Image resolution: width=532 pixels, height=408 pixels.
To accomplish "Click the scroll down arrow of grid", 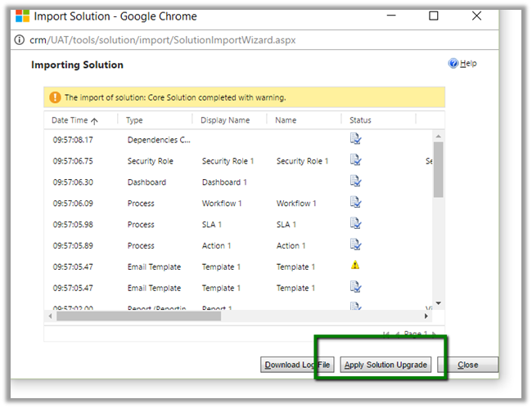I will pos(438,303).
